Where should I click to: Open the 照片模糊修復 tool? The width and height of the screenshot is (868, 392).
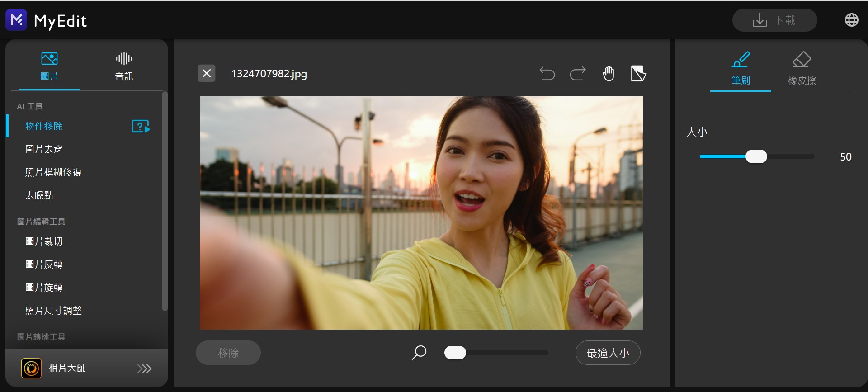click(x=53, y=172)
